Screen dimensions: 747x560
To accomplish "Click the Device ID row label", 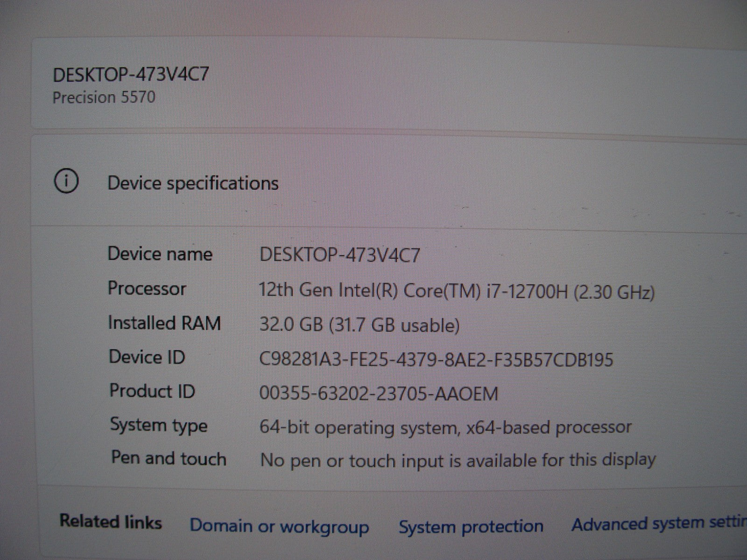I will coord(147,357).
